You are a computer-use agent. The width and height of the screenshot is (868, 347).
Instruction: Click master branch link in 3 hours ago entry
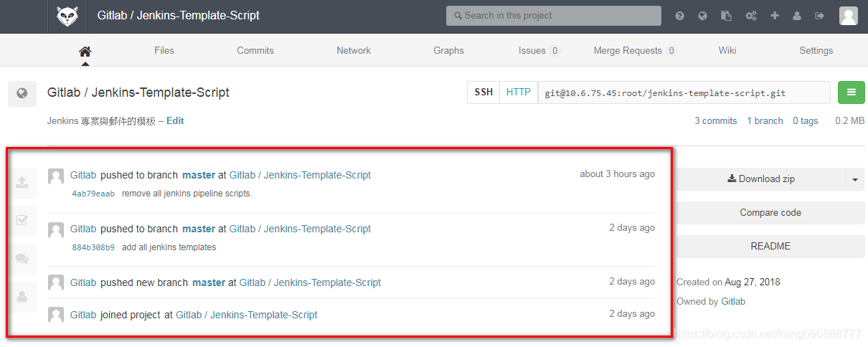[x=199, y=175]
